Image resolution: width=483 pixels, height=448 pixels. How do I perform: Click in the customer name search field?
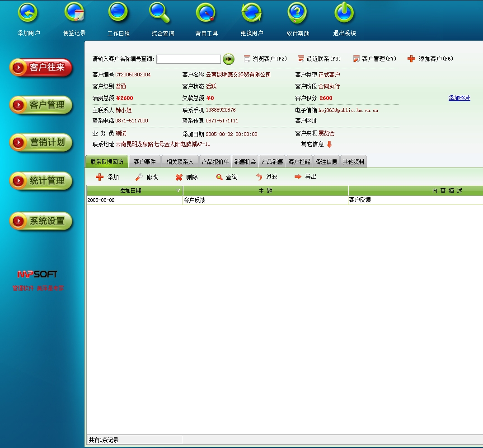pyautogui.click(x=188, y=59)
